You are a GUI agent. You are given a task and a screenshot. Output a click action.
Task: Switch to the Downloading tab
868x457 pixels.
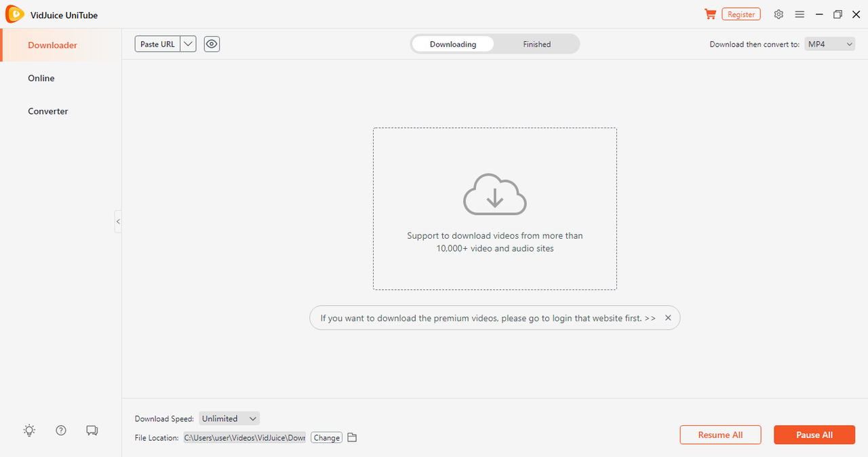coord(453,44)
